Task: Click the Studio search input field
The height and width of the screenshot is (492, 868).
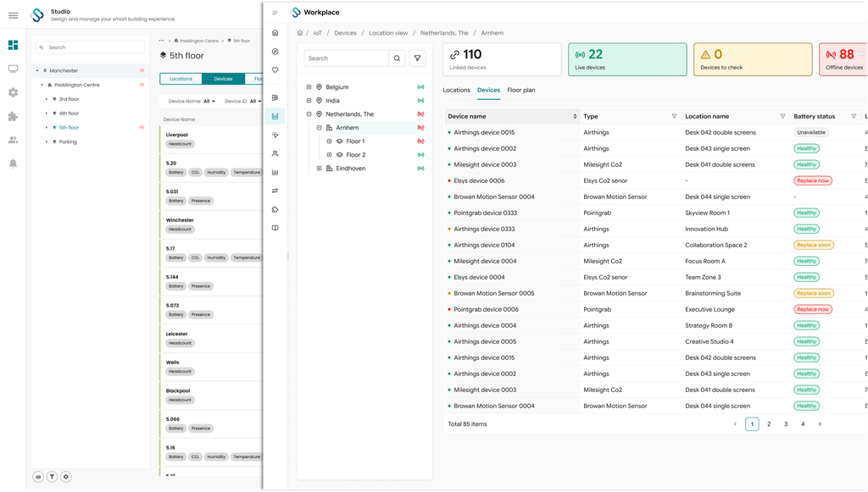Action: coord(90,47)
